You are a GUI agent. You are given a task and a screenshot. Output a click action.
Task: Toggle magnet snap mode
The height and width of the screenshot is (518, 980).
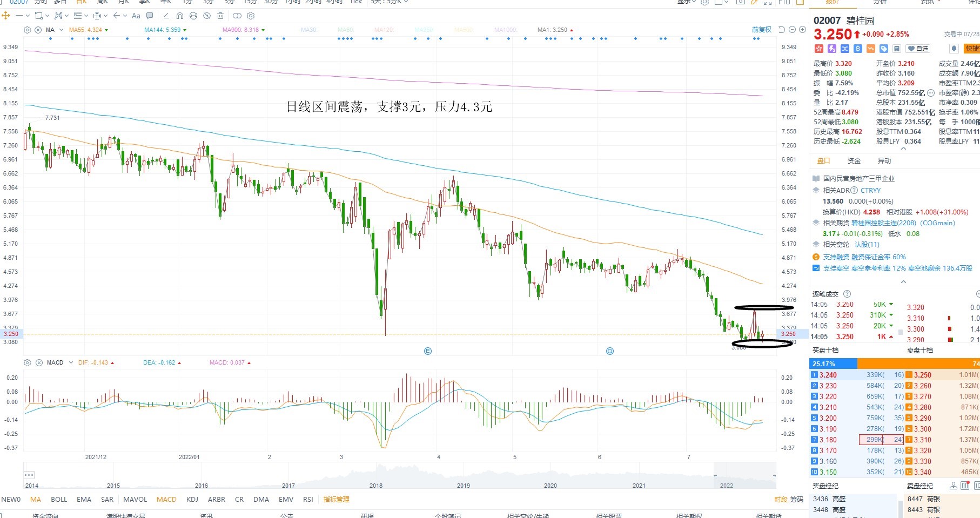pos(180,16)
